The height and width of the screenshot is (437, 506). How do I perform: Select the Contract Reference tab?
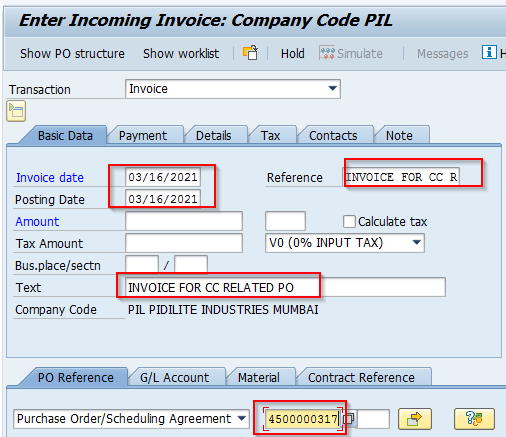(x=361, y=378)
